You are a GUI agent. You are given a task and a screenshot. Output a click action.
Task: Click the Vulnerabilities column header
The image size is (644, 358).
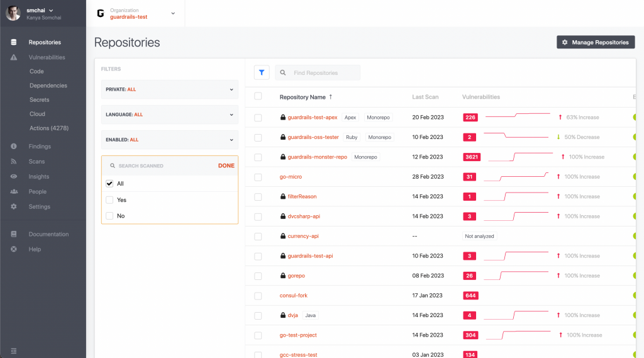[481, 97]
